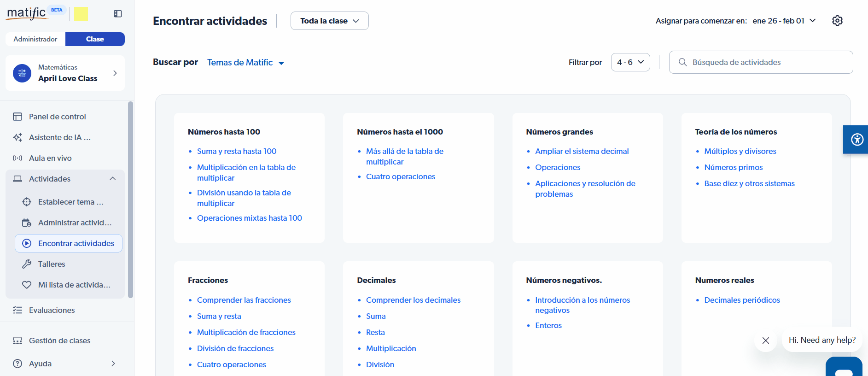Open Aula en vivo
The image size is (868, 376).
coord(50,158)
